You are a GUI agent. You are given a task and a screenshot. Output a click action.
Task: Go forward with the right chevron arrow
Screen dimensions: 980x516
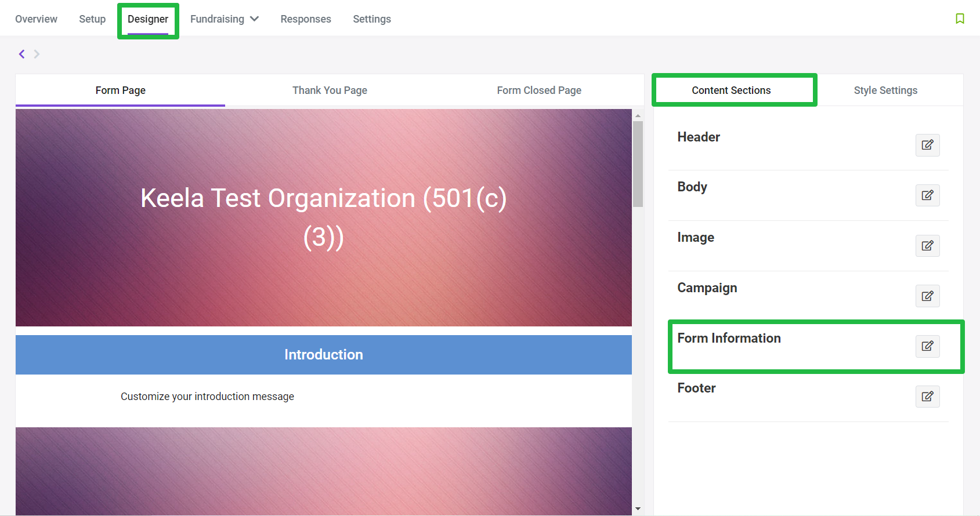[37, 54]
